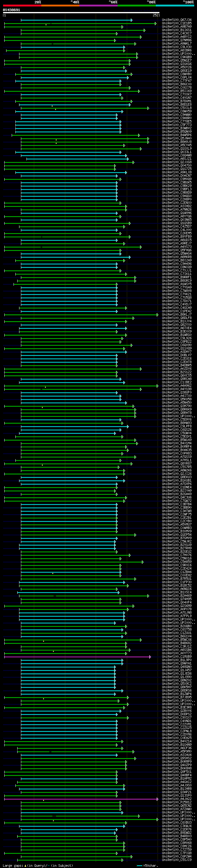This screenshot has height=868, width=197.
Task: Select hit label UniRef100_B4B682
Action: coord(177,643)
